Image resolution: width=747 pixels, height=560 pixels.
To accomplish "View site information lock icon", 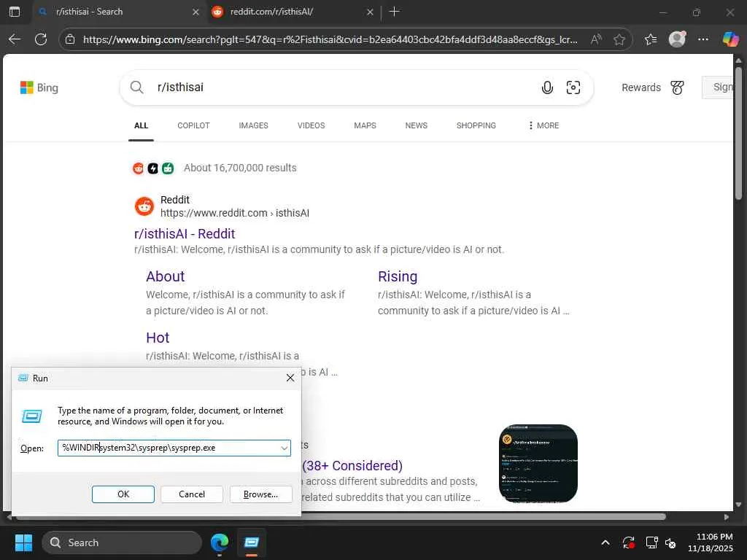I will 70,39.
